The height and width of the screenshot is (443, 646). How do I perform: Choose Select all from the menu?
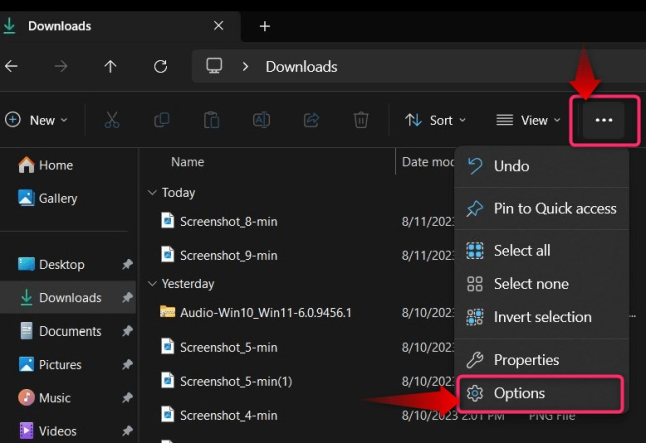[x=541, y=251]
